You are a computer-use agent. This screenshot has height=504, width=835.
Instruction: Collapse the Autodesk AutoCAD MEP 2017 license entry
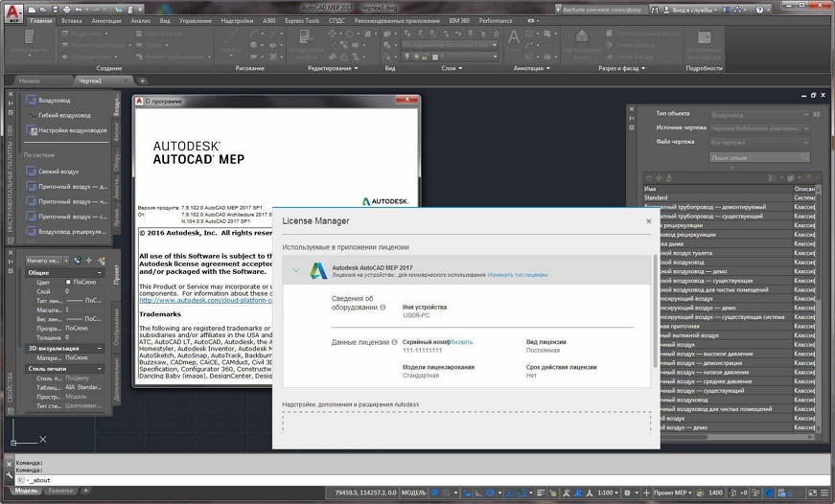pyautogui.click(x=296, y=270)
